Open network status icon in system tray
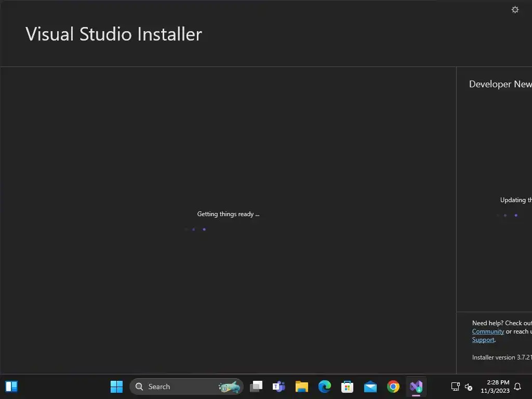Screen dimensions: 532x399 tap(455, 387)
